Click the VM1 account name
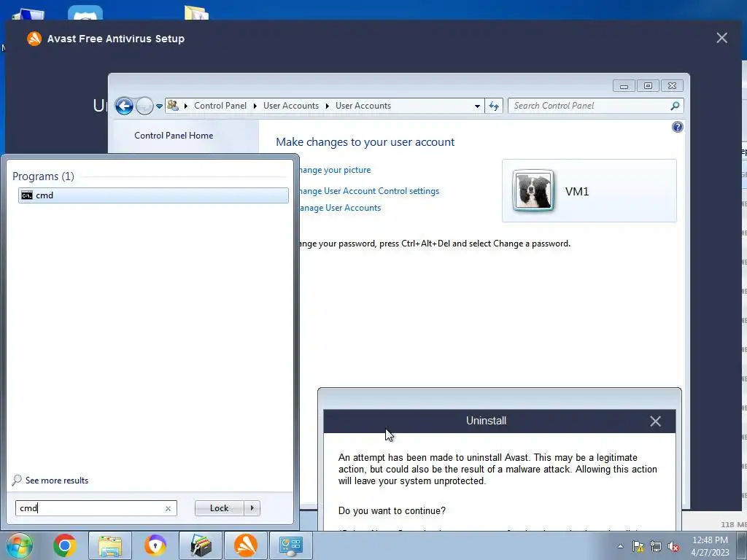This screenshot has width=747, height=560. click(577, 192)
